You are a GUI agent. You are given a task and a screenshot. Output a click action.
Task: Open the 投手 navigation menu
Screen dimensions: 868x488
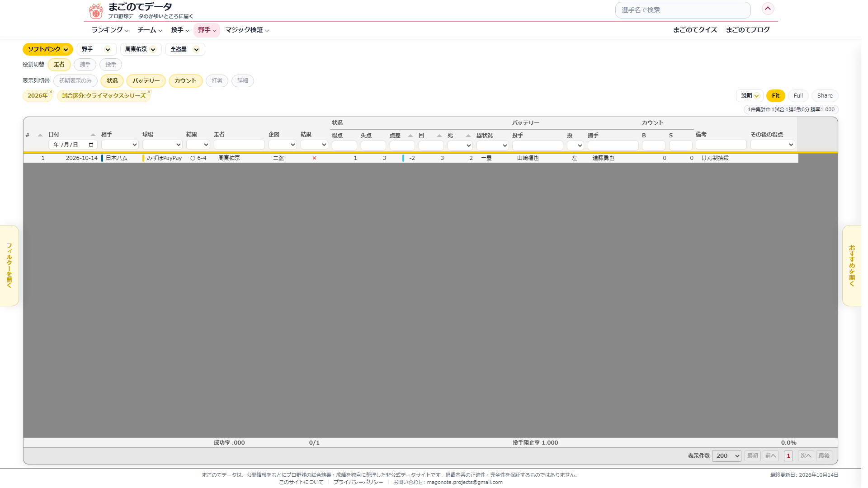click(x=180, y=30)
